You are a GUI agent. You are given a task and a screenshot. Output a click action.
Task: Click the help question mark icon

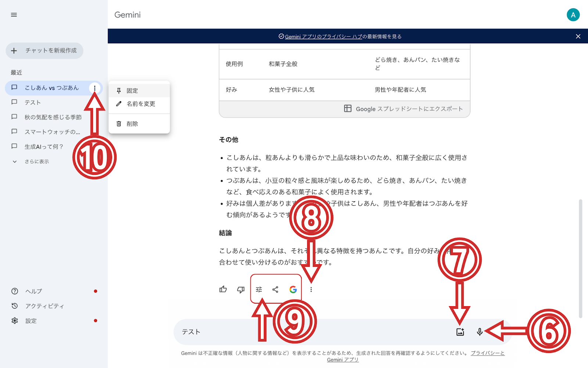15,291
